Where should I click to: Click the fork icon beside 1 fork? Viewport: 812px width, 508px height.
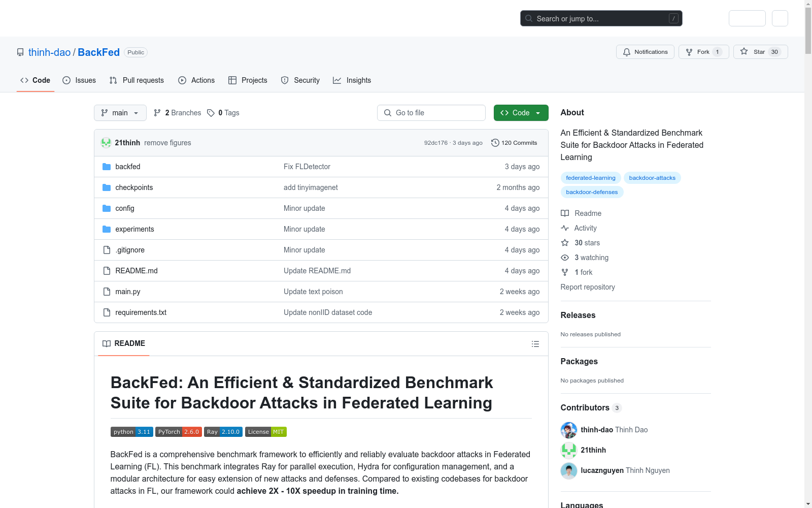pos(565,272)
